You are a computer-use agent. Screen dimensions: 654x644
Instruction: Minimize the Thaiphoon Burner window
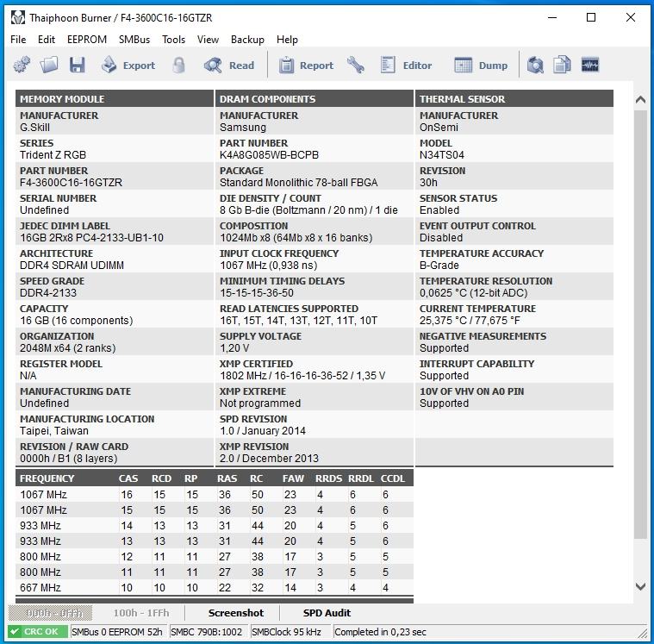[552, 17]
